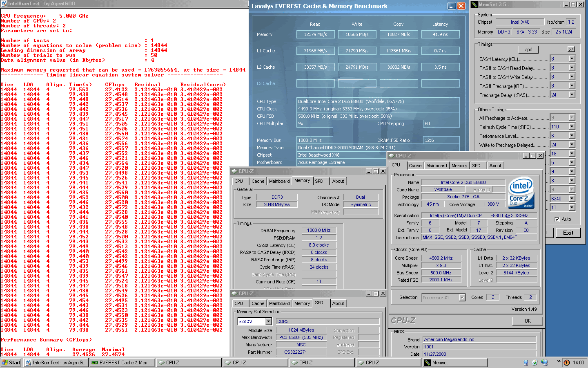Click the spd button in MemSet Timings

pyautogui.click(x=528, y=49)
